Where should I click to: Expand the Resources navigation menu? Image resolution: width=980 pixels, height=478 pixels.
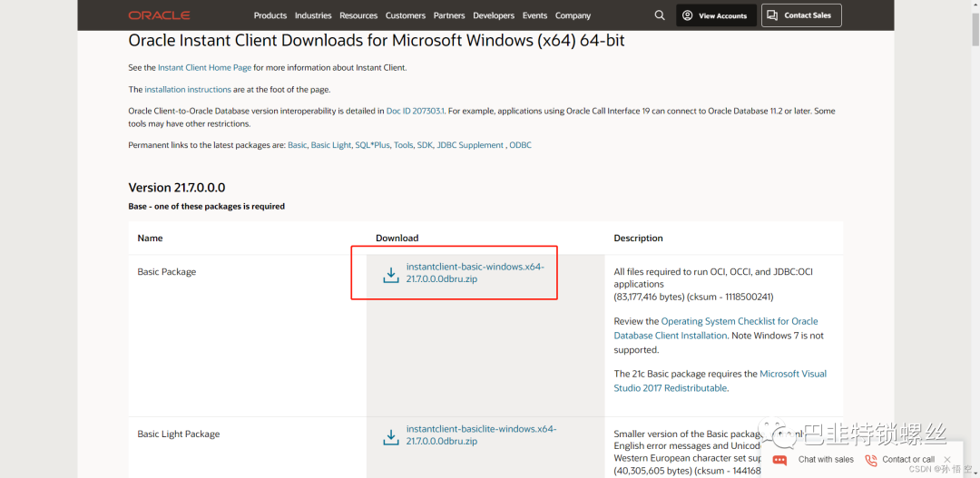click(x=358, y=15)
